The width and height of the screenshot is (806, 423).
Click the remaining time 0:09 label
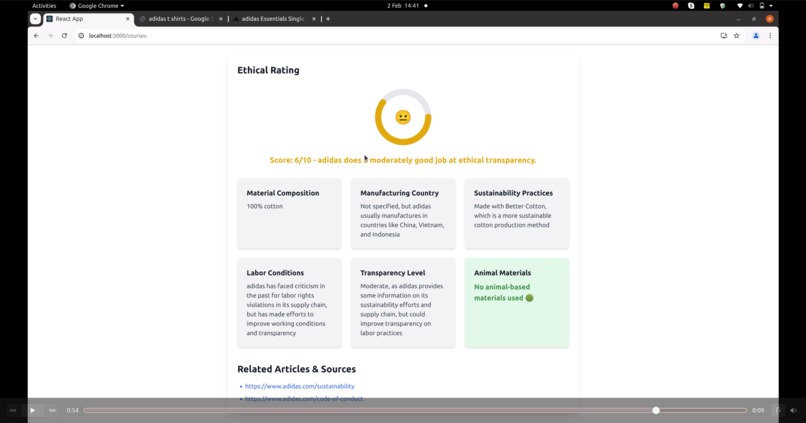pyautogui.click(x=758, y=410)
